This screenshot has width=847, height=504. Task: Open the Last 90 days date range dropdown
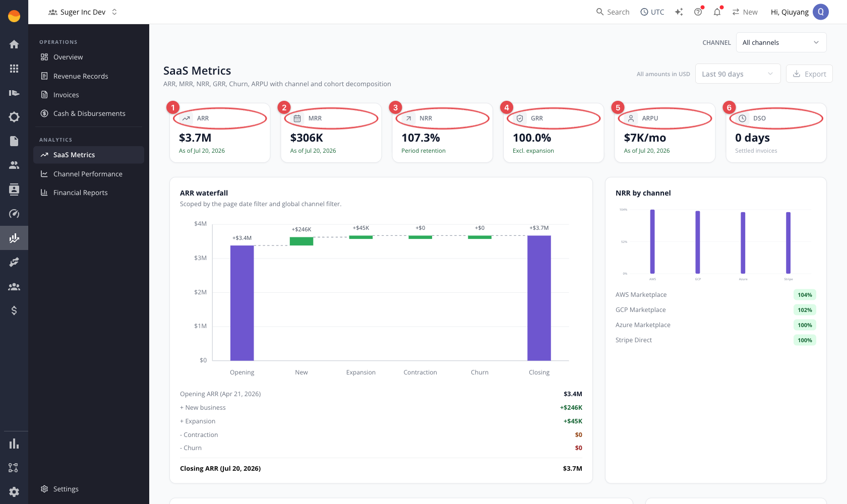tap(738, 74)
